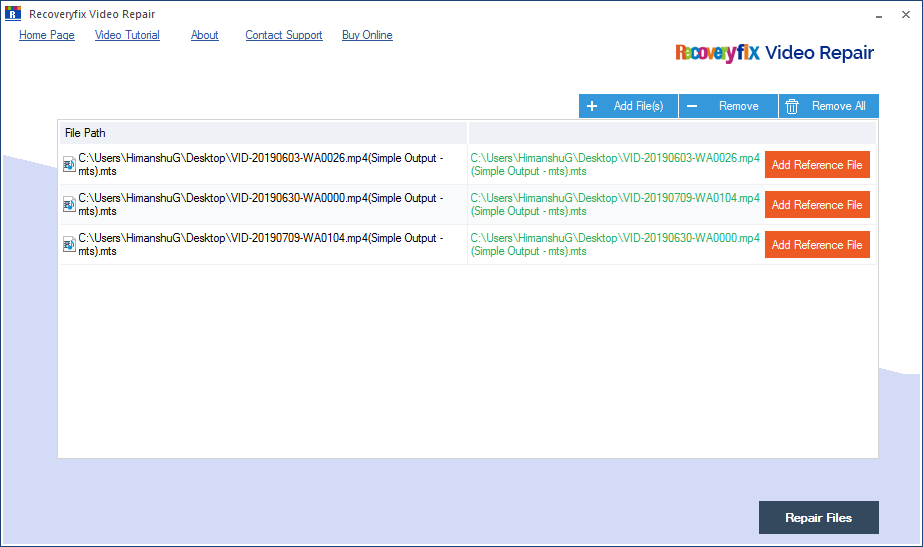
Task: Add Reference File for WA0104 input row
Action: 817,245
